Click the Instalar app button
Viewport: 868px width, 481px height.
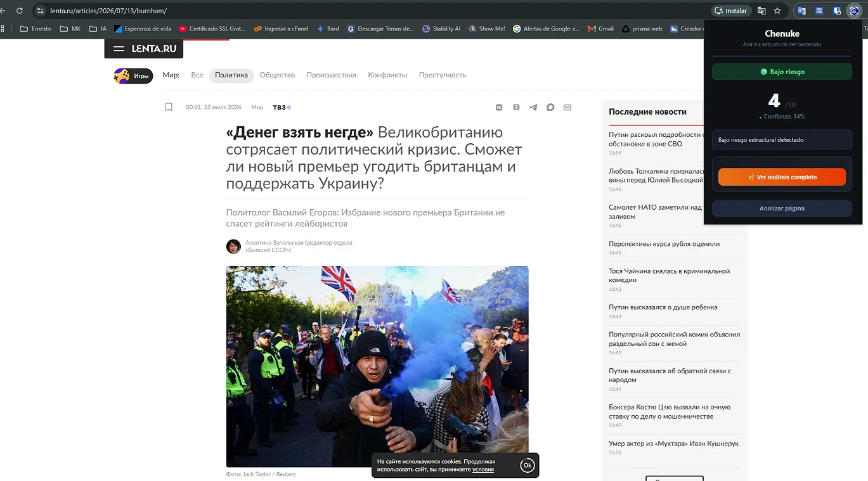coord(730,11)
